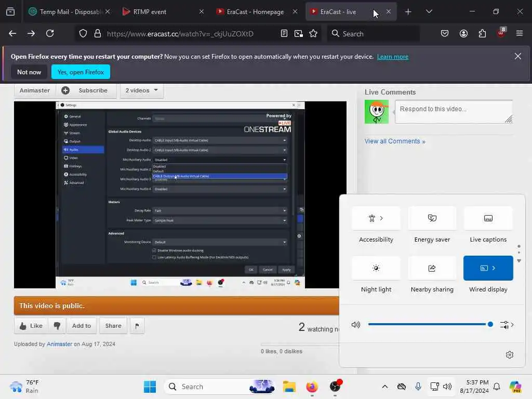Viewport: 532px width, 399px height.
Task: Open picture-in-picture icon in address bar
Action: click(x=299, y=33)
